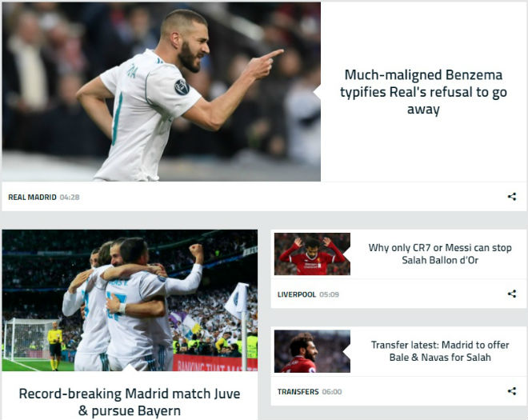Open the Much-maligned Benzema headline

[x=423, y=92]
